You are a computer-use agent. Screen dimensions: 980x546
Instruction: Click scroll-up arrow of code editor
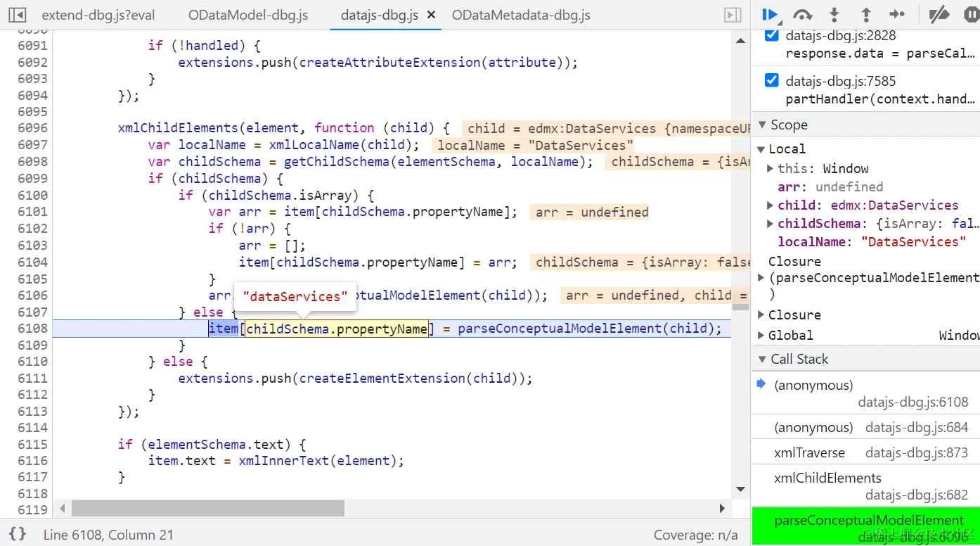point(740,41)
